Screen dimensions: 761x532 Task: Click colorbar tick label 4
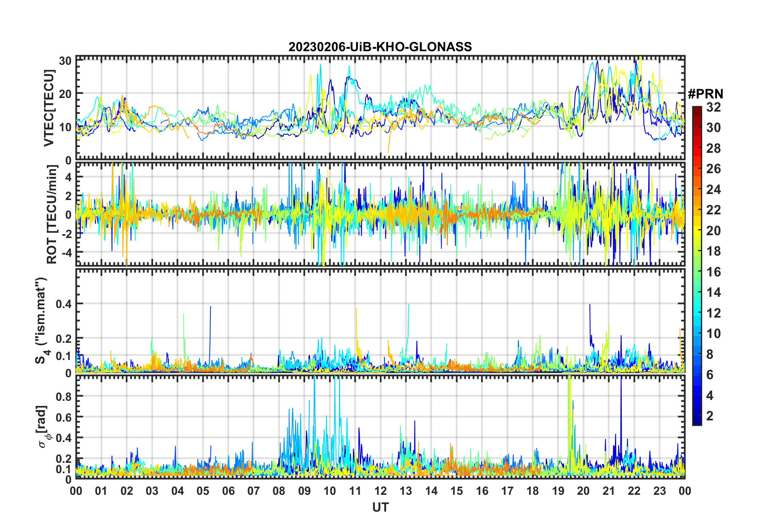(x=710, y=396)
